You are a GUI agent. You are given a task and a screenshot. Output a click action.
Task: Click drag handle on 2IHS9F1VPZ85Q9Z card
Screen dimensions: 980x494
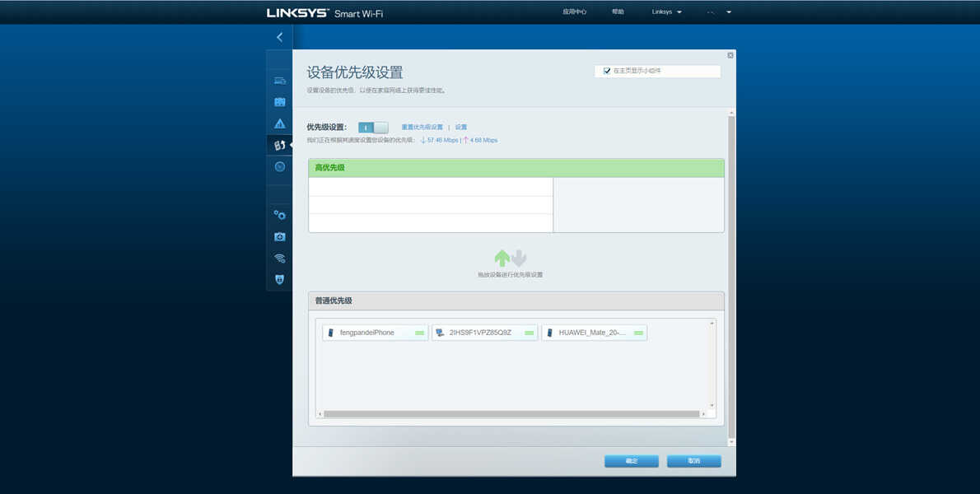(529, 333)
